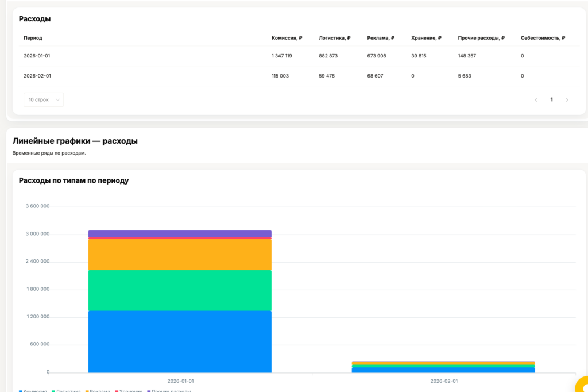The image size is (588, 392).
Task: Click the "Комиссия, ₽" column header
Action: point(287,38)
